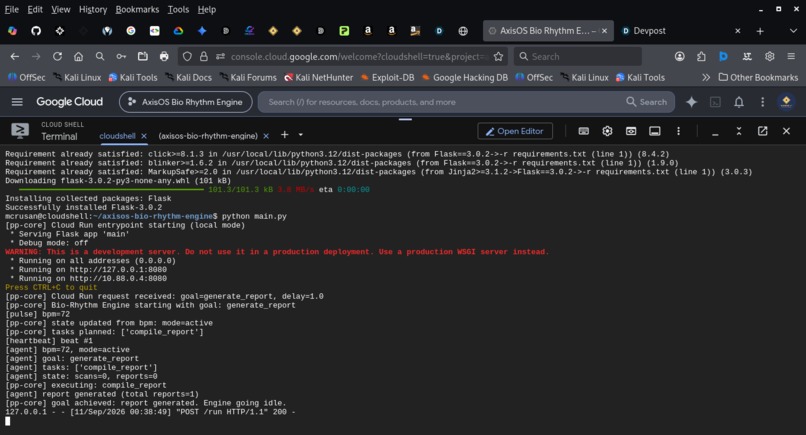The height and width of the screenshot is (435, 806).
Task: Open the Help menu
Action: (x=207, y=9)
